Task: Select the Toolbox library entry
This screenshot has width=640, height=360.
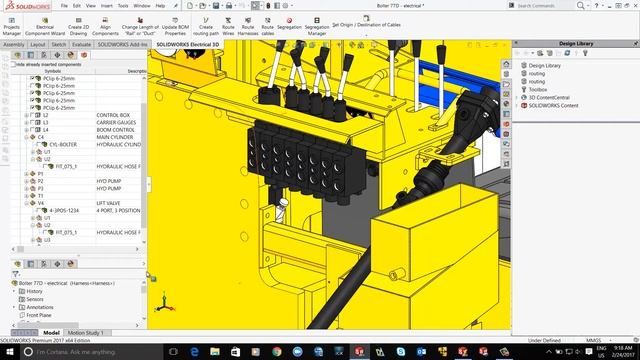Action: [538, 89]
